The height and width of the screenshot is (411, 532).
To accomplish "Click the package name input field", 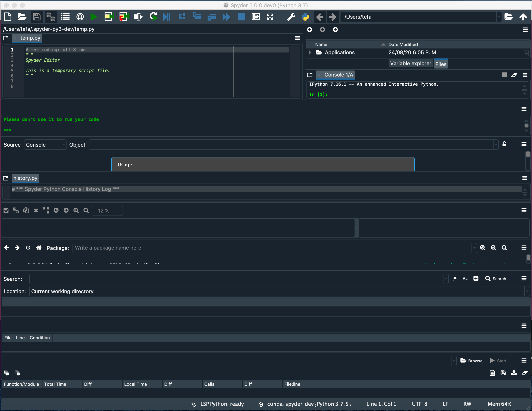I will tap(268, 248).
